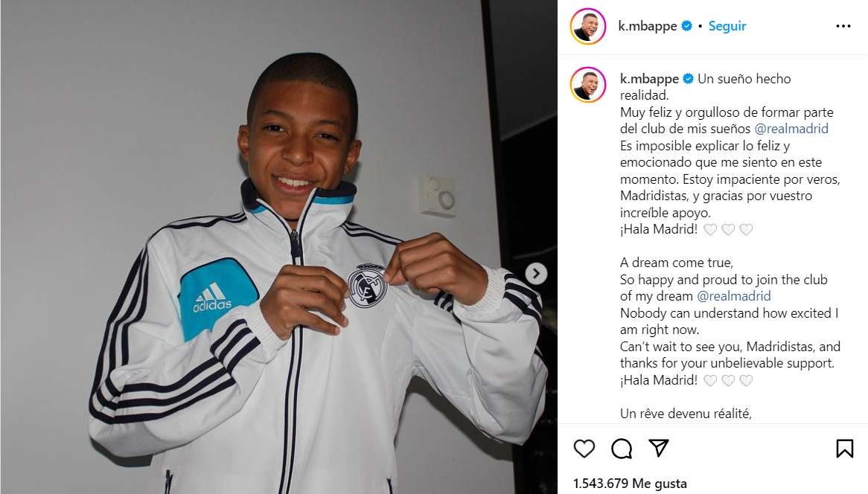Click the verified badge beside header username
This screenshot has height=494, width=868.
[686, 26]
